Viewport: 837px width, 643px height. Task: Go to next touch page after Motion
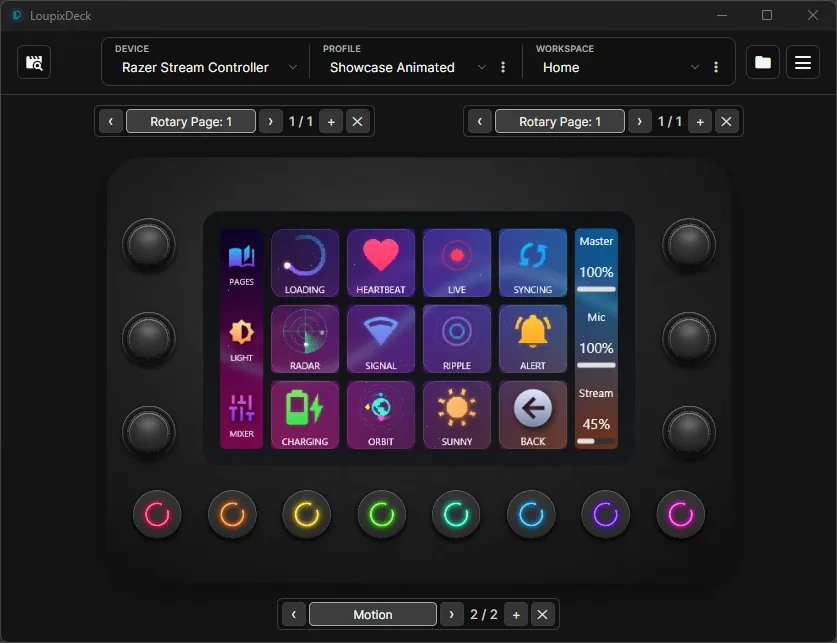[x=452, y=615]
